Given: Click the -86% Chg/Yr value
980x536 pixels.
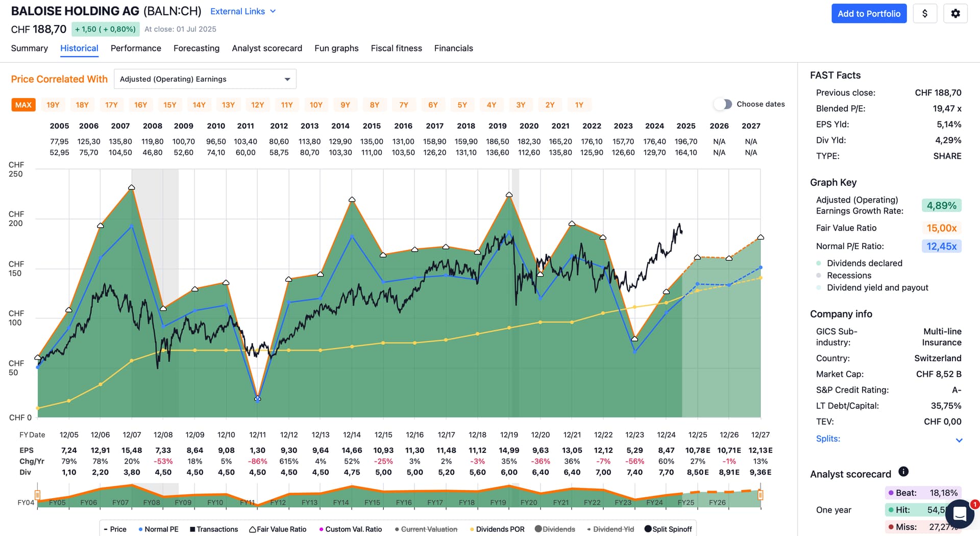Looking at the screenshot, I should [x=258, y=461].
